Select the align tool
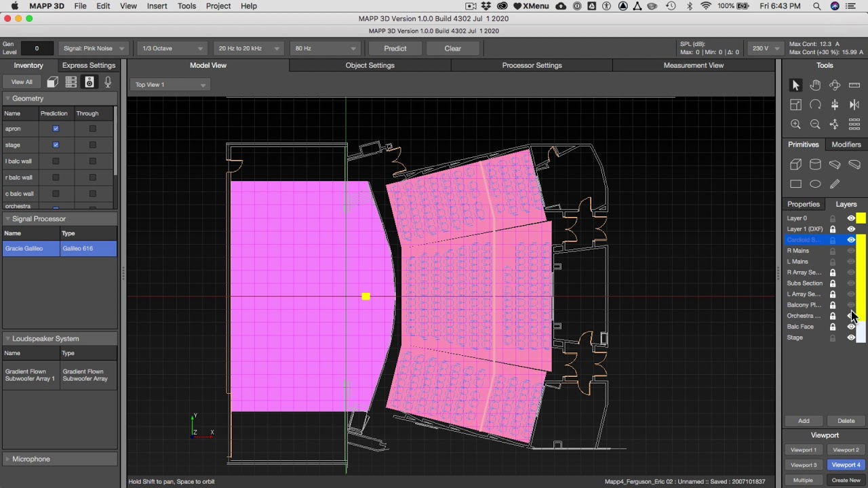 [835, 104]
